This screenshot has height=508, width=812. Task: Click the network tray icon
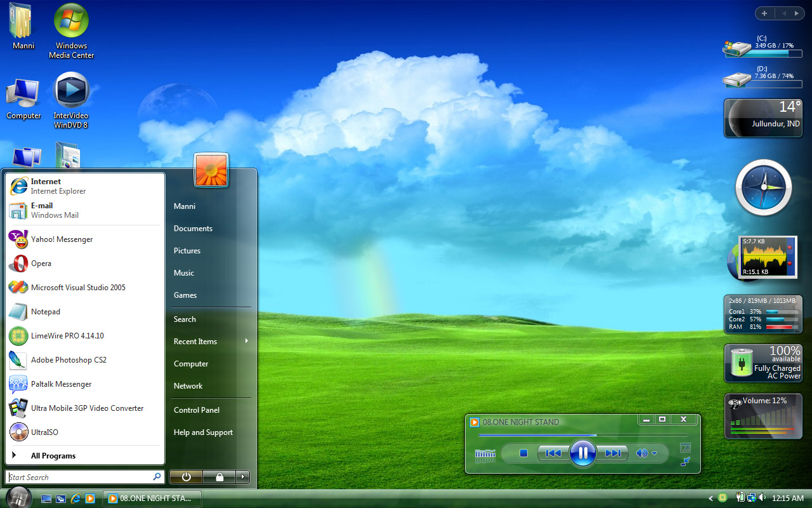point(751,498)
